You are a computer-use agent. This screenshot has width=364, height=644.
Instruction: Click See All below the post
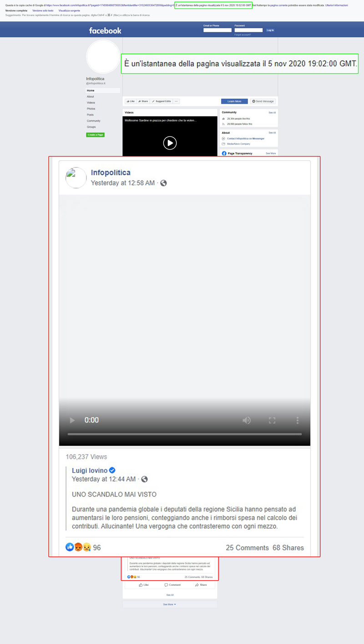[170, 595]
